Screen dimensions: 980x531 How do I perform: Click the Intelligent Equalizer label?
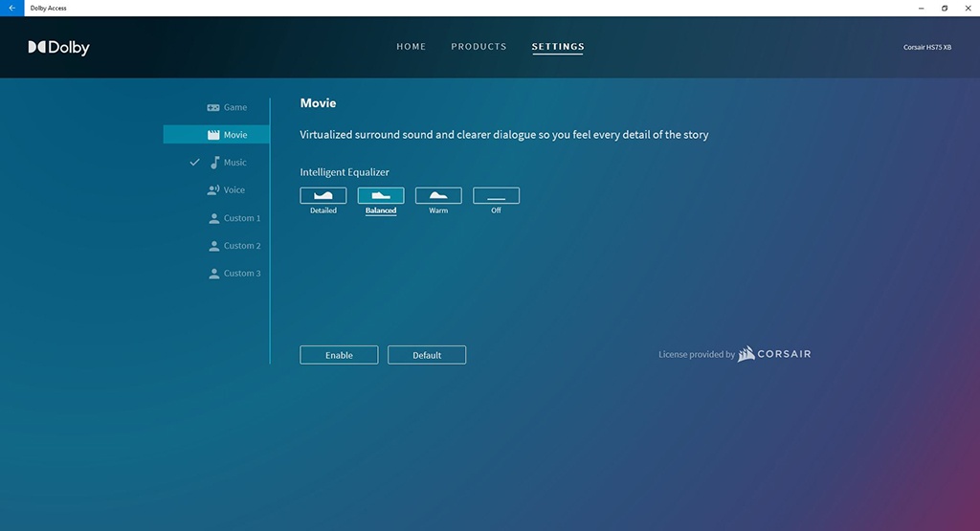point(345,172)
